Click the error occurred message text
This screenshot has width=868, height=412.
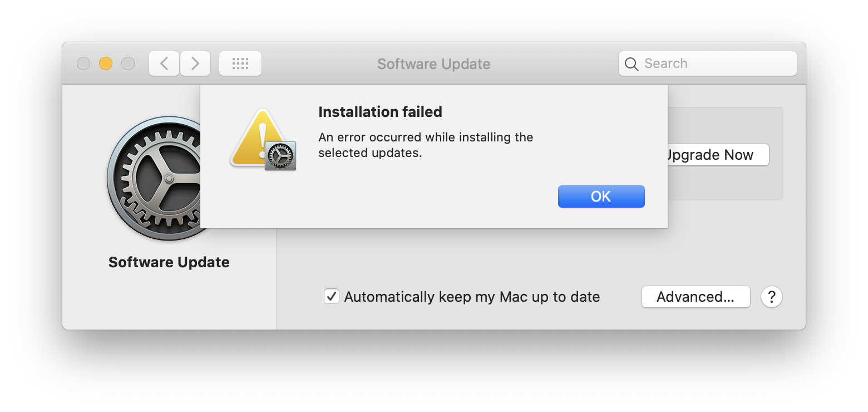pos(426,145)
